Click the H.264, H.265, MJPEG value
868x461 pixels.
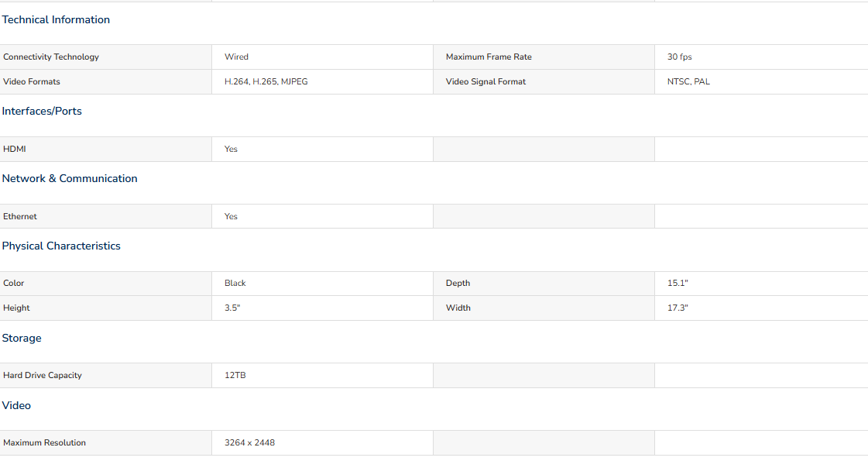266,81
